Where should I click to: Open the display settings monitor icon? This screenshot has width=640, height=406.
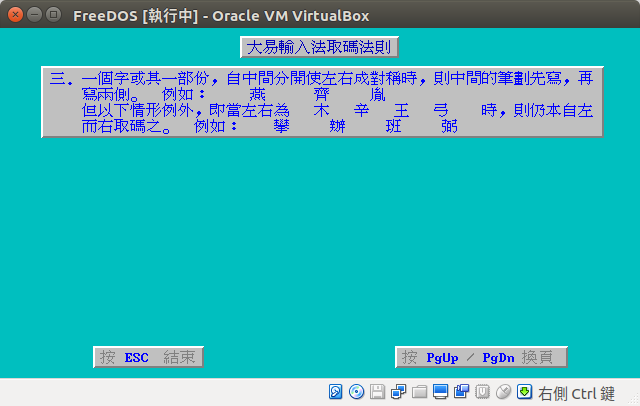(x=441, y=391)
